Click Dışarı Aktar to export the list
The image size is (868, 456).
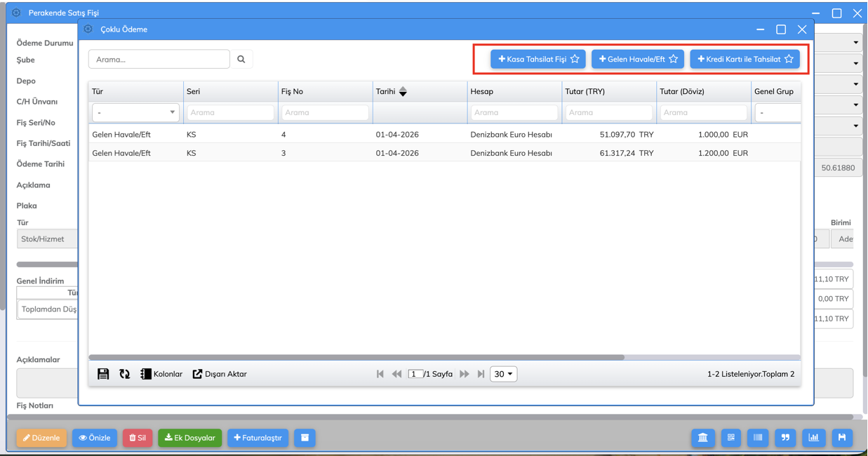220,374
